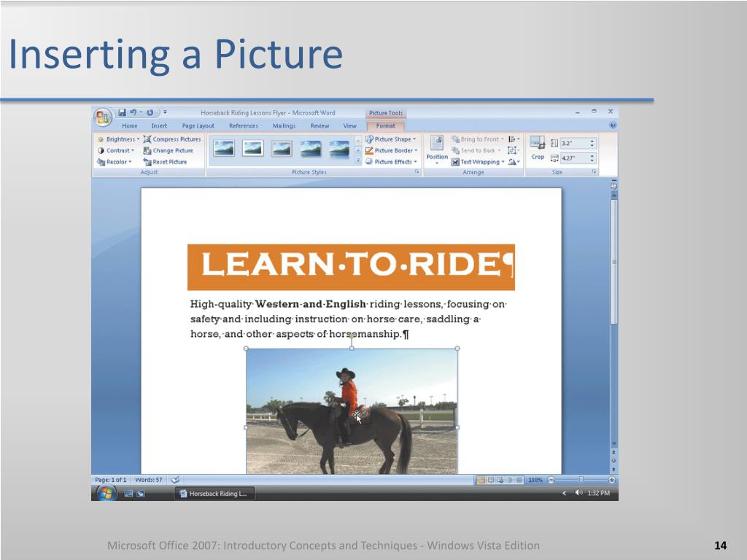The image size is (747, 560).
Task: Click Bring to Front
Action: tap(477, 139)
